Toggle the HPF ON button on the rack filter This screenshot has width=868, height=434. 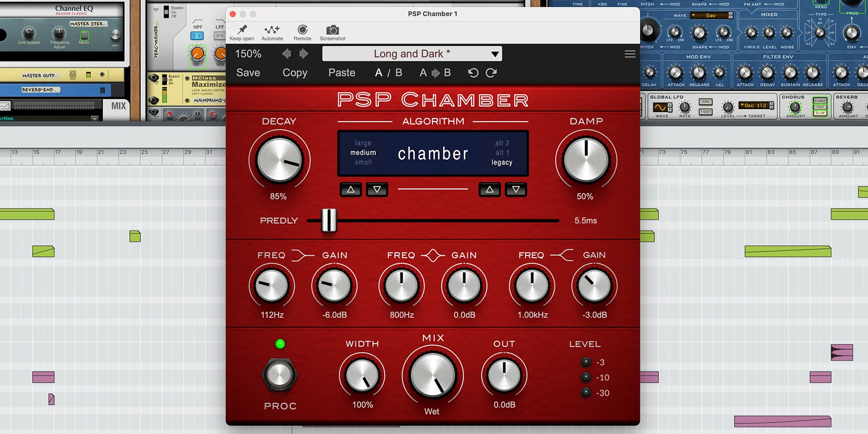(196, 35)
